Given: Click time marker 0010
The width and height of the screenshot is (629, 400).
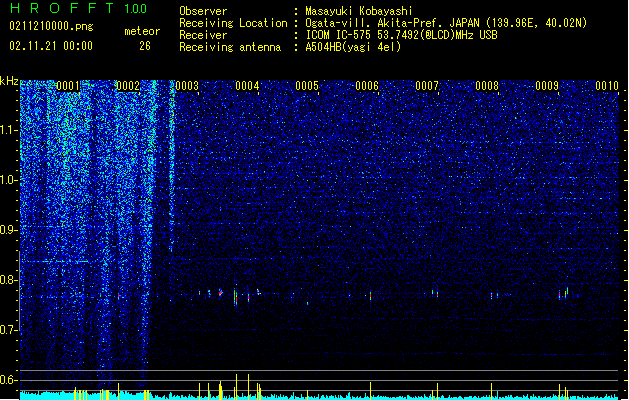Looking at the screenshot, I should (x=607, y=86).
